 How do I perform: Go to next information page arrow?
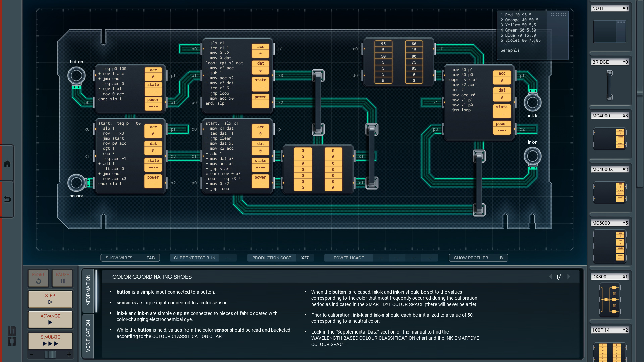(x=569, y=277)
